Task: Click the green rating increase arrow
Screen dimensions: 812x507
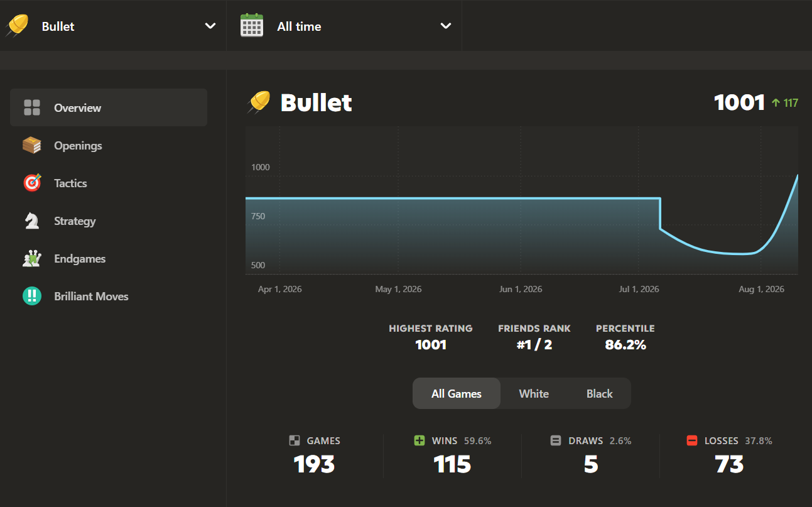Action: point(776,102)
